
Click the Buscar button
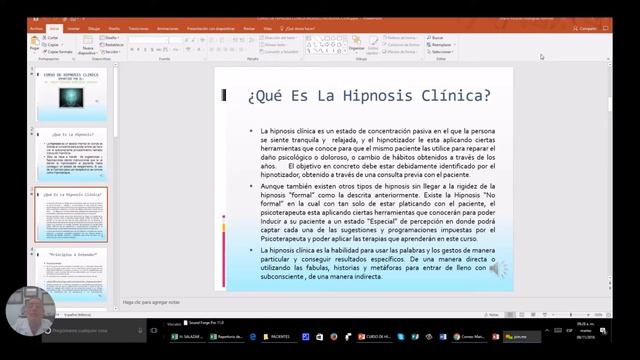[436, 38]
